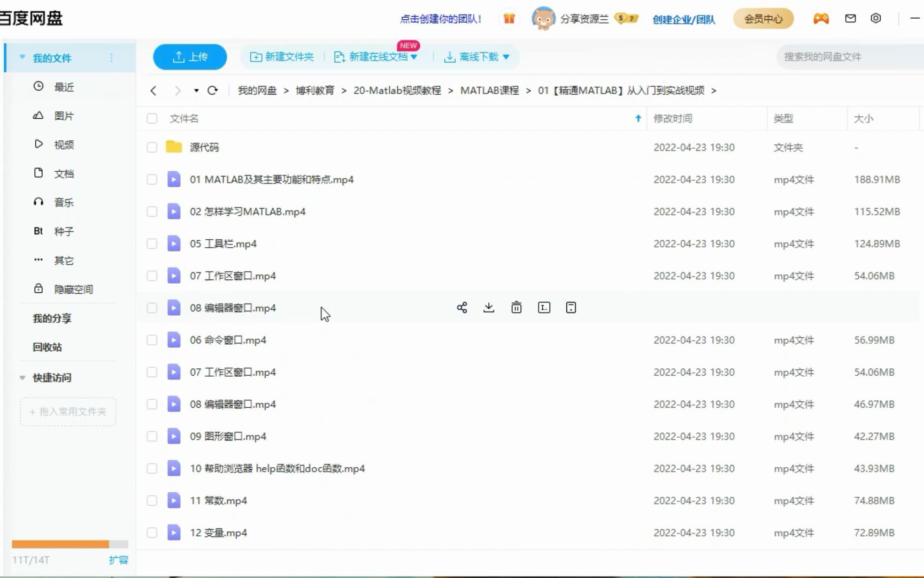Navigate to 博判教育 in the breadcrumb
Viewport: 924px width, 578px height.
315,90
